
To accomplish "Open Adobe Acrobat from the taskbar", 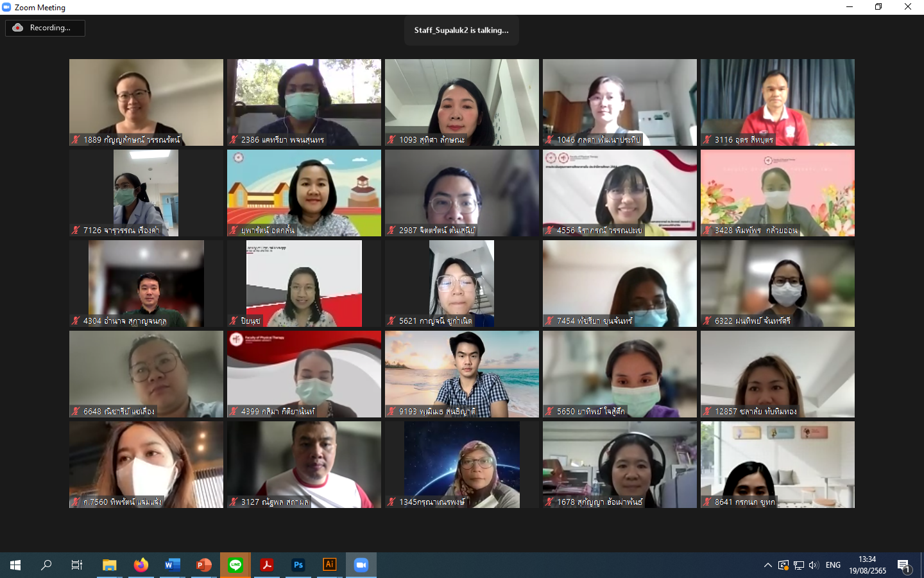I will [267, 565].
